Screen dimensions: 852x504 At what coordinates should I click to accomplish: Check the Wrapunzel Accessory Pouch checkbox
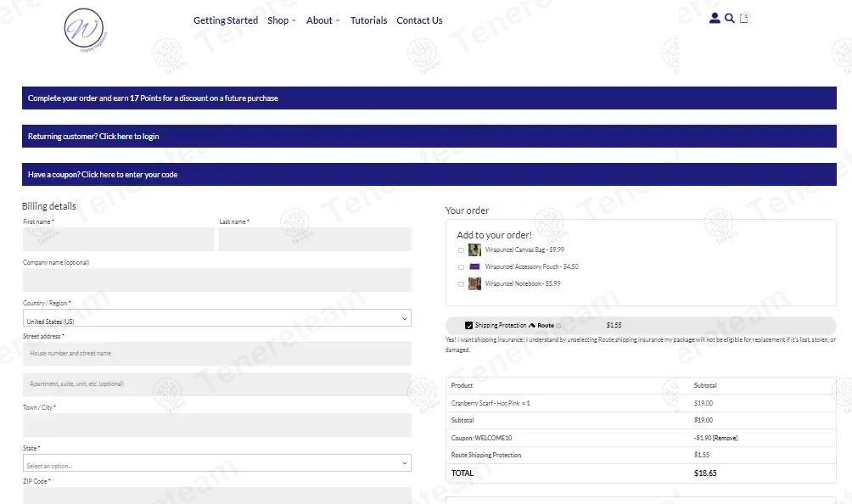click(x=461, y=267)
